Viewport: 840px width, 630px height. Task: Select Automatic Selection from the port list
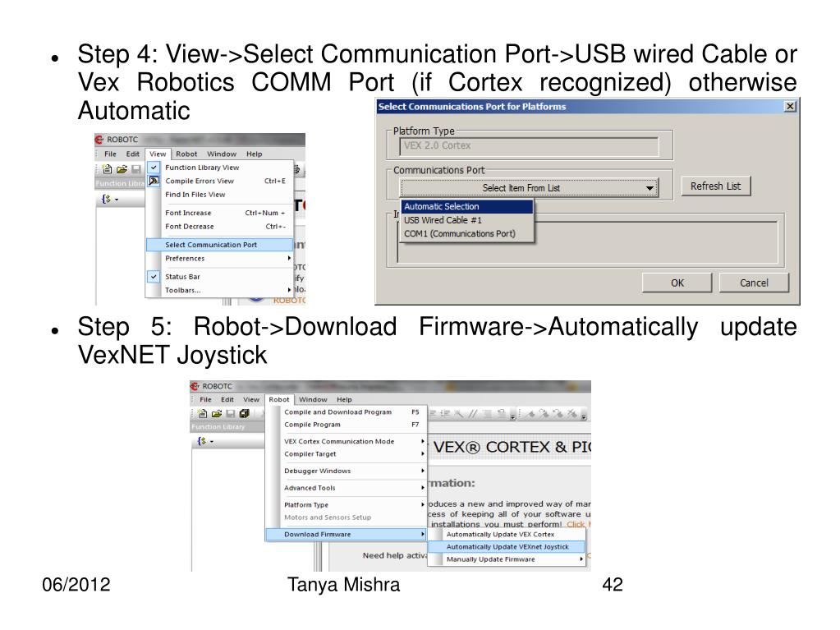[467, 206]
